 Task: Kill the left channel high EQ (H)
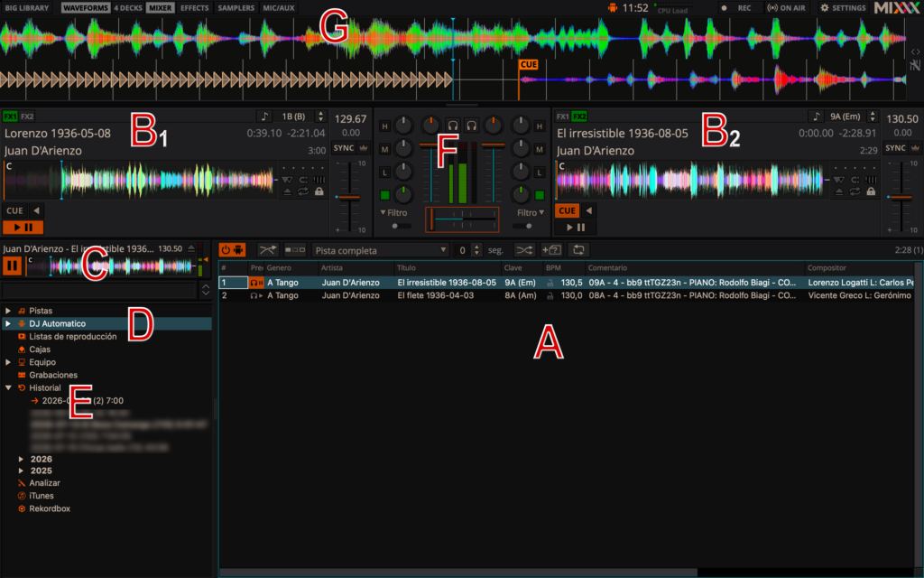click(384, 126)
